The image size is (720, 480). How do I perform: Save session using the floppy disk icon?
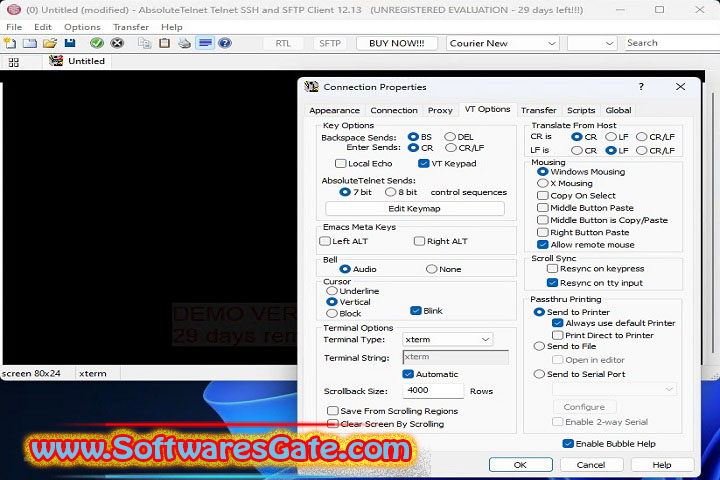pos(70,43)
